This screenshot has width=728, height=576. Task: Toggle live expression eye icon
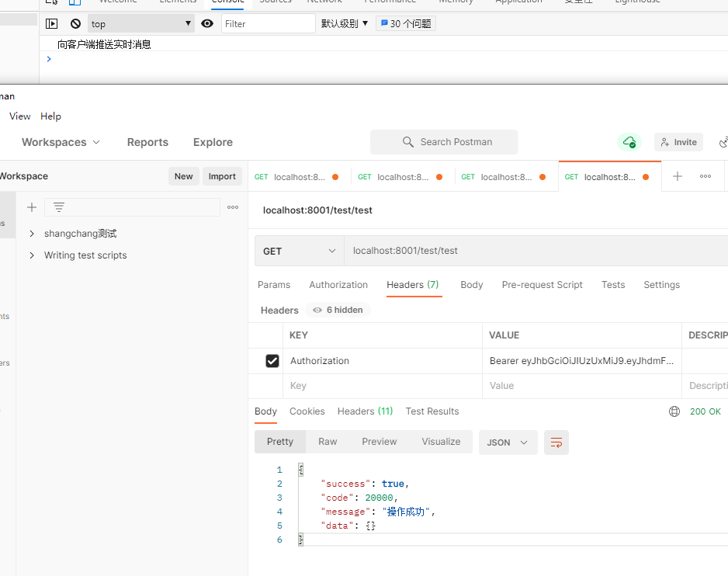(x=207, y=24)
